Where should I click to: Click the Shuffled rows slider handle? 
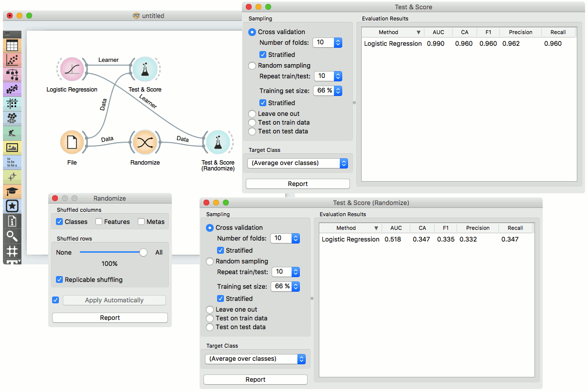coord(143,252)
